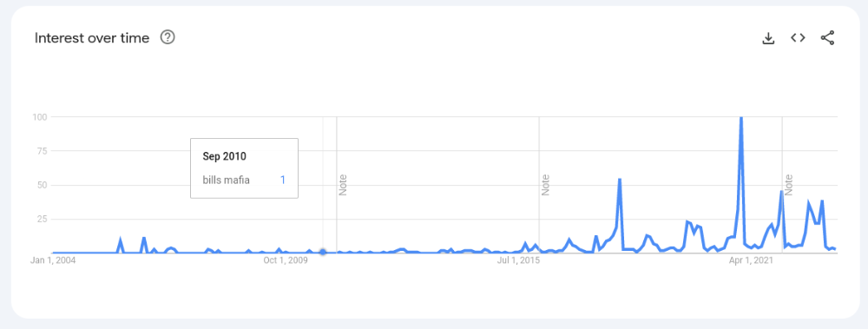
Task: Click the 100 value on the y-axis
Action: pyautogui.click(x=41, y=117)
